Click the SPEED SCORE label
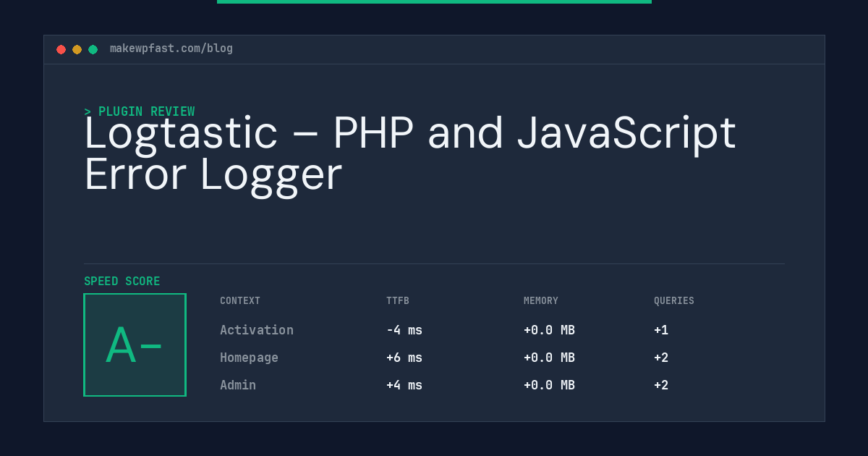 [122, 282]
